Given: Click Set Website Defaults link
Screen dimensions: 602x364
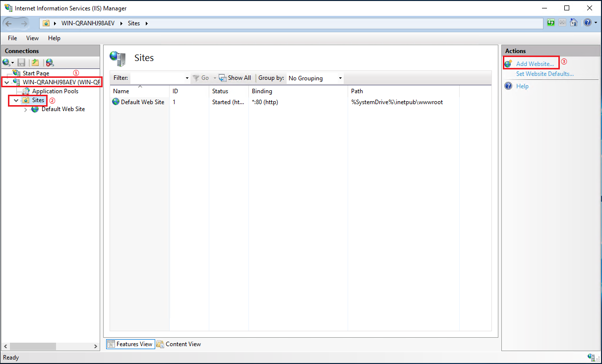Looking at the screenshot, I should (545, 74).
